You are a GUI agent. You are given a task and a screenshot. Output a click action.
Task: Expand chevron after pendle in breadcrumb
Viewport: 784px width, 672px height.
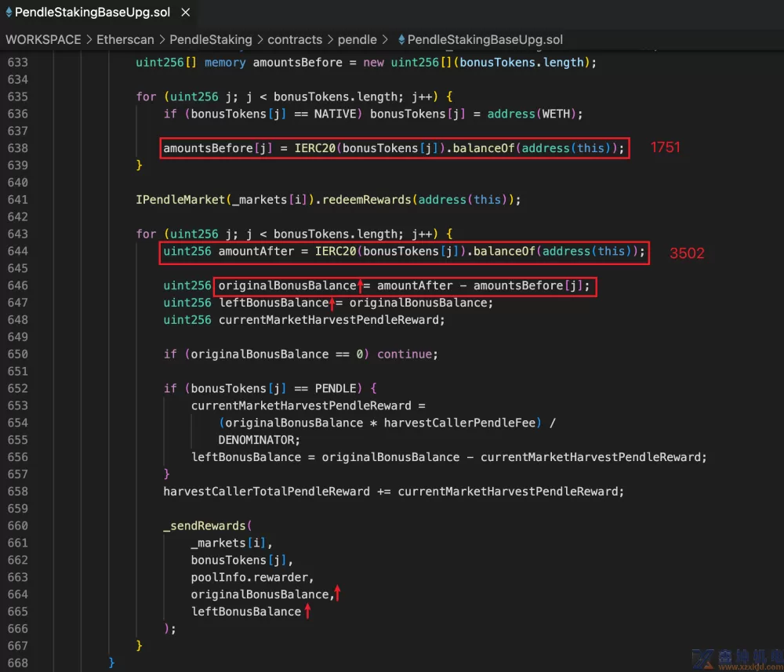coord(385,39)
